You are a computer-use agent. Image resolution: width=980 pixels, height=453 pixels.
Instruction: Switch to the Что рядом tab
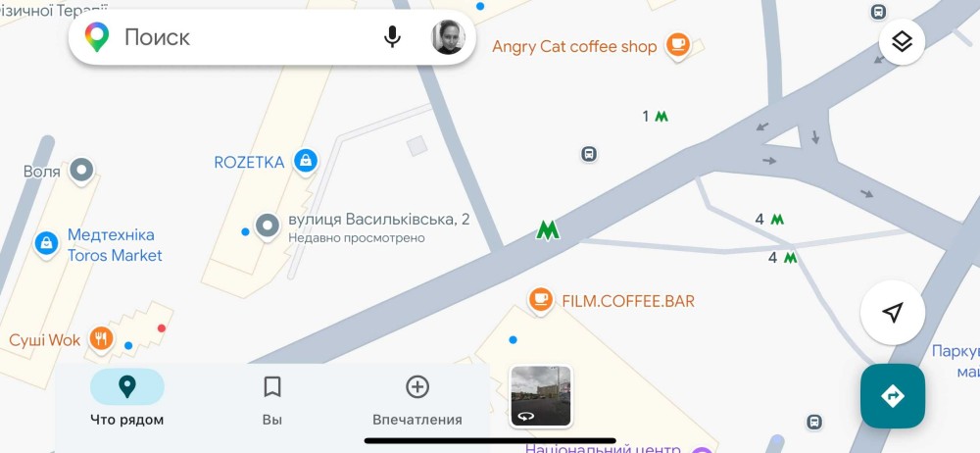click(126, 397)
